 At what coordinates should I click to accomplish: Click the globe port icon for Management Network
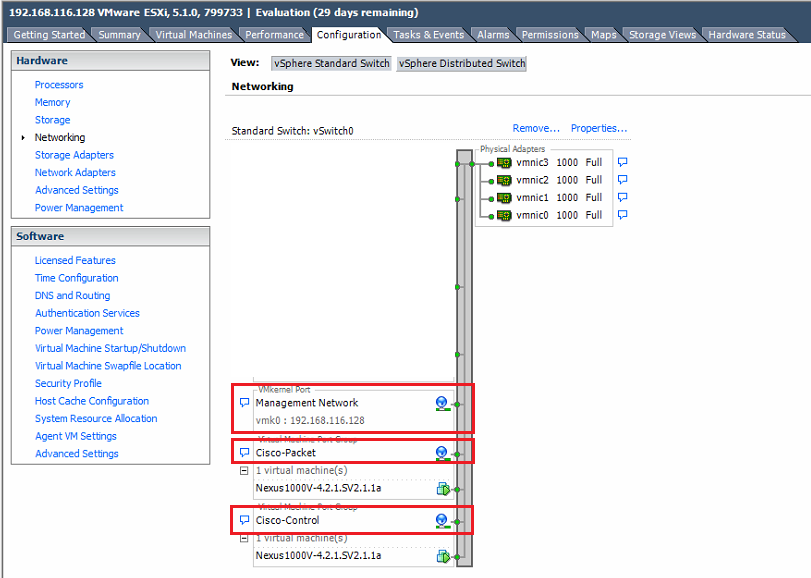(442, 404)
